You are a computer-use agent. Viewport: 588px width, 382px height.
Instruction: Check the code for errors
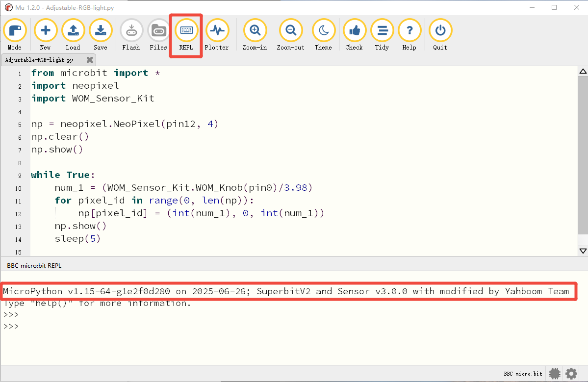(354, 34)
